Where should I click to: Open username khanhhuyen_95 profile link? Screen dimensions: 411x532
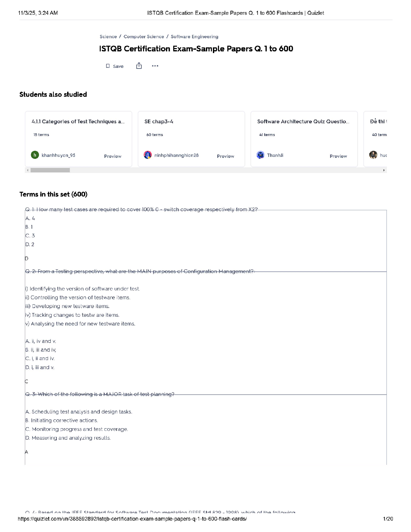[x=58, y=155]
